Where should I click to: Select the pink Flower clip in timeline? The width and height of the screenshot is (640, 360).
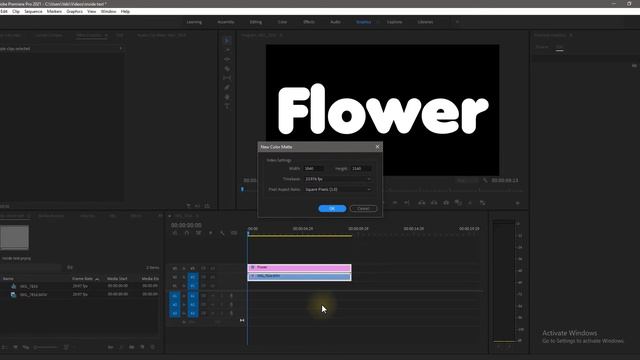coord(299,268)
